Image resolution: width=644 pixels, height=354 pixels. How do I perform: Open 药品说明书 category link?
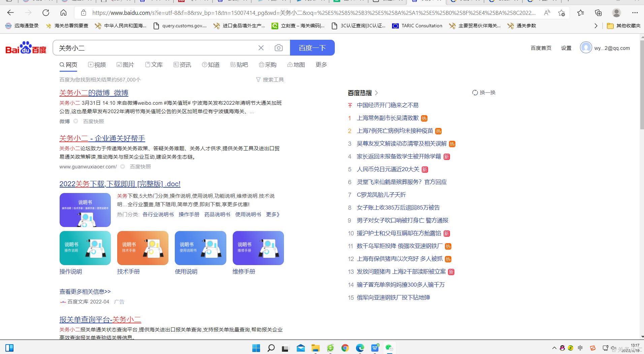(x=217, y=215)
